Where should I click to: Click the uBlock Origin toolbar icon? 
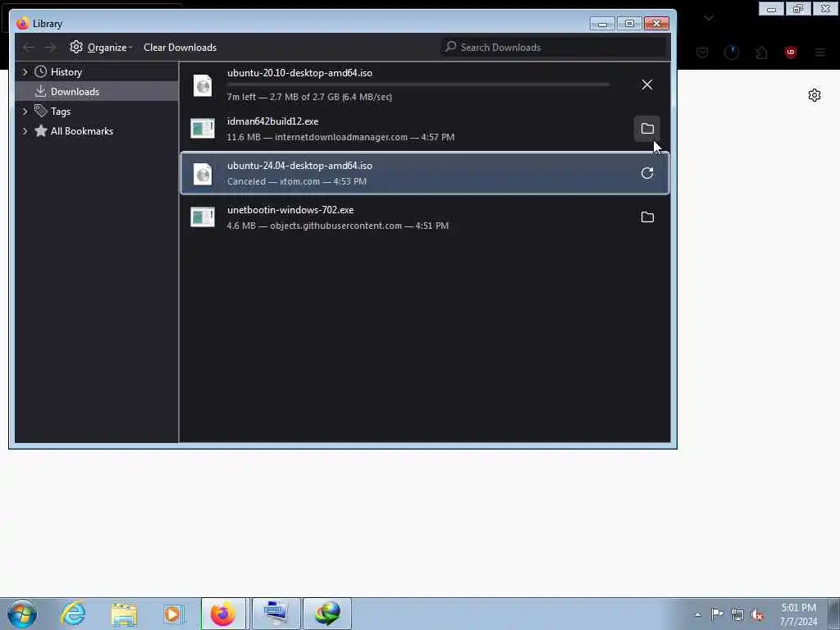790,52
